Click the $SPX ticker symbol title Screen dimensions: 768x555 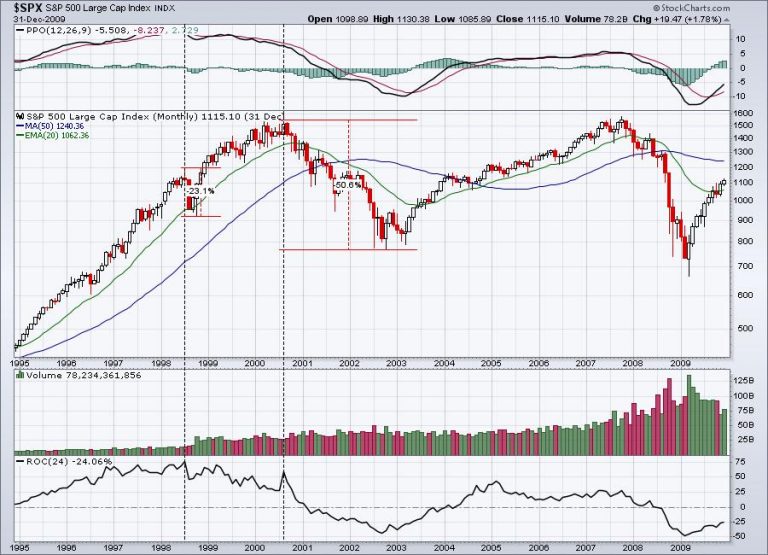(x=29, y=8)
